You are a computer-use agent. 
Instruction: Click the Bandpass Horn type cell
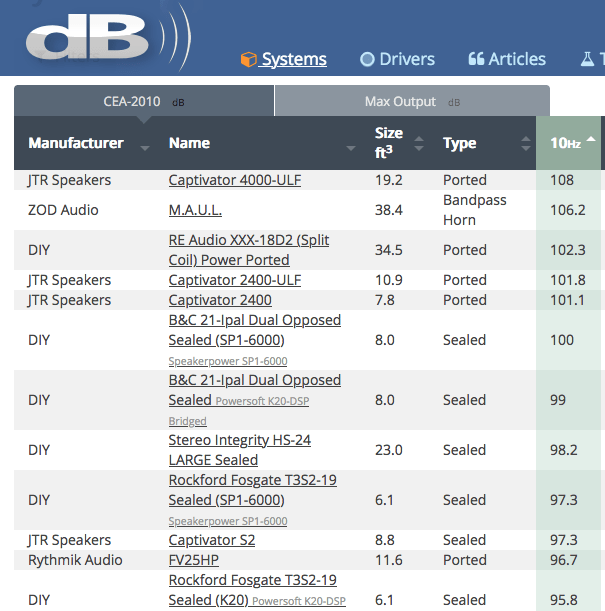tap(474, 210)
